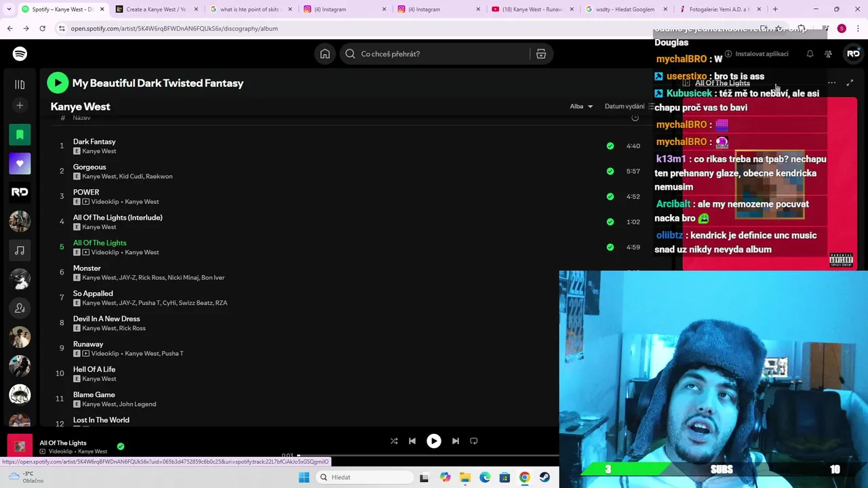Open the music note playlist tile in sidebar

pyautogui.click(x=20, y=251)
